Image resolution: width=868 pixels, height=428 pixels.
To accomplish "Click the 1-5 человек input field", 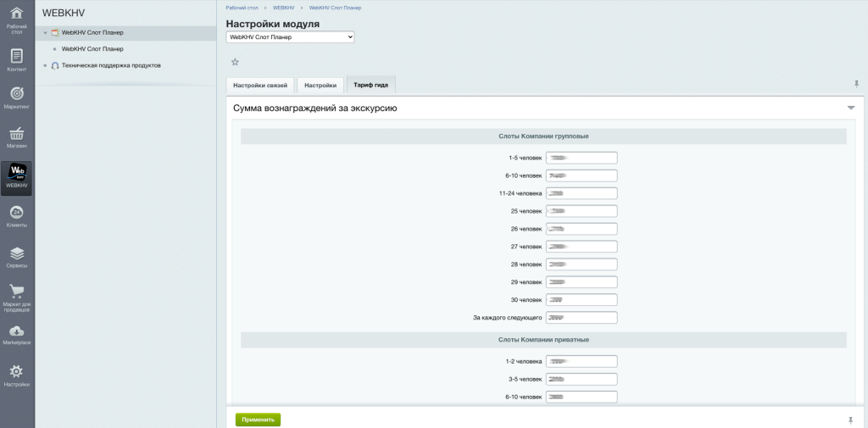I will point(581,158).
